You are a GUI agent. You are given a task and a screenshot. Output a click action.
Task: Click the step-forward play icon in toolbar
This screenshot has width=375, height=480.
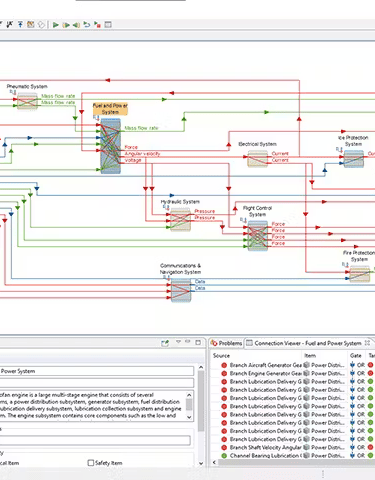tap(66, 25)
